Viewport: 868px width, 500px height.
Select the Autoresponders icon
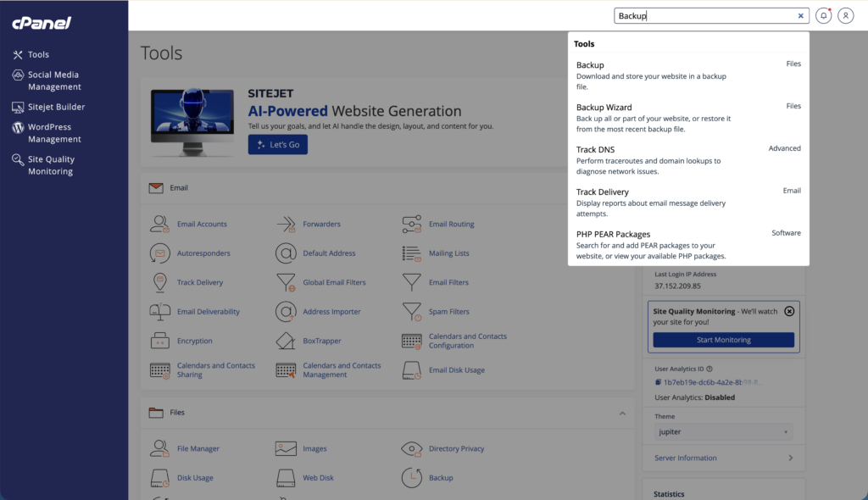(159, 253)
